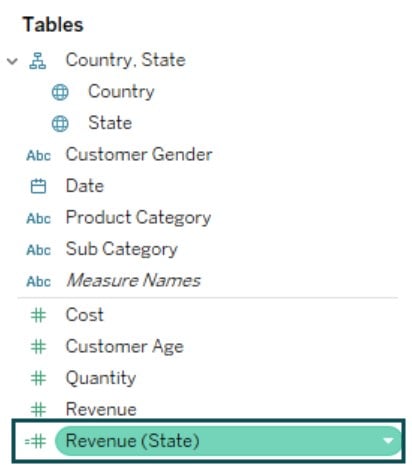Select the Cost measure
Image resolution: width=412 pixels, height=467 pixels.
pos(85,315)
